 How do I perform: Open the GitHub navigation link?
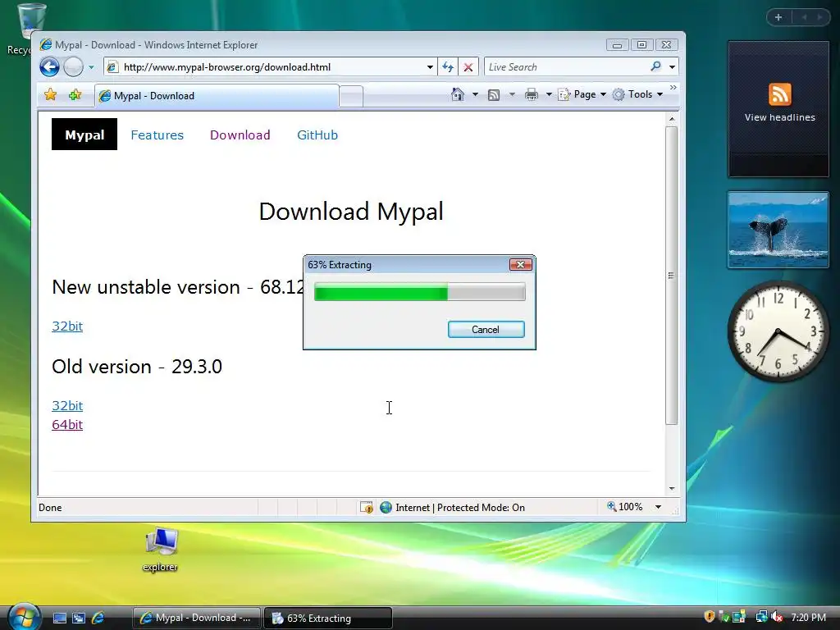317,135
